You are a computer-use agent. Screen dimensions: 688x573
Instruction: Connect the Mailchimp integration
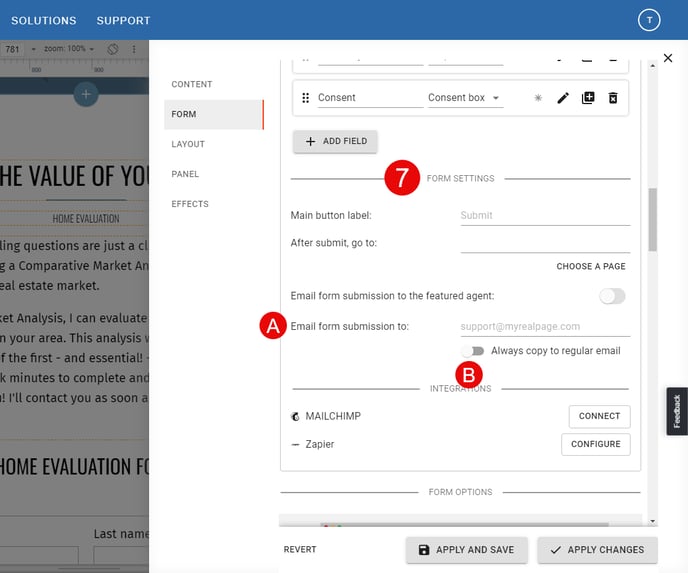(x=599, y=416)
